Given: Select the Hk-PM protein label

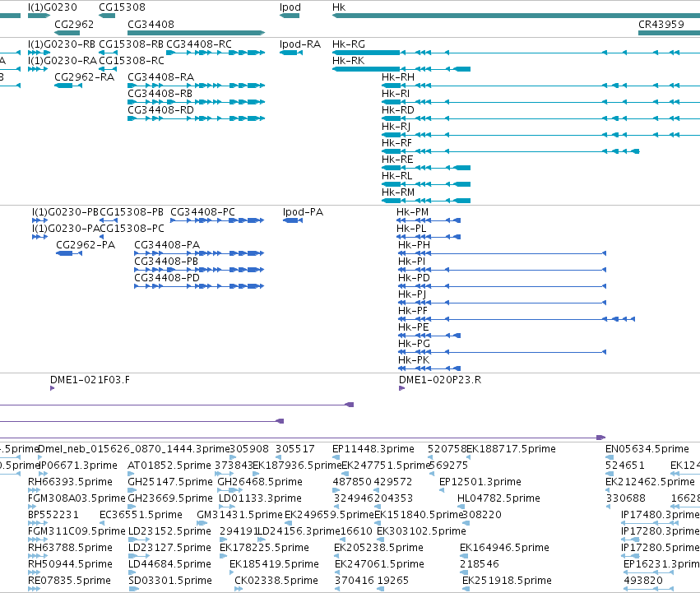Looking at the screenshot, I should click(x=412, y=212).
